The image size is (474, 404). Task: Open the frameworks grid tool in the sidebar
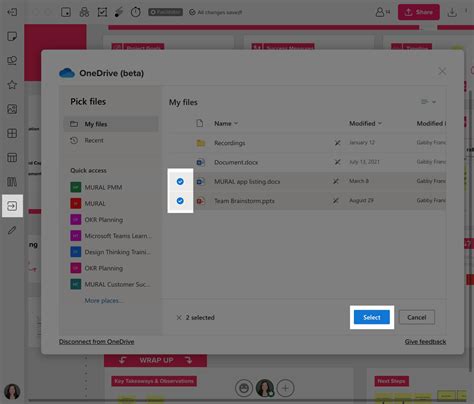(12, 133)
